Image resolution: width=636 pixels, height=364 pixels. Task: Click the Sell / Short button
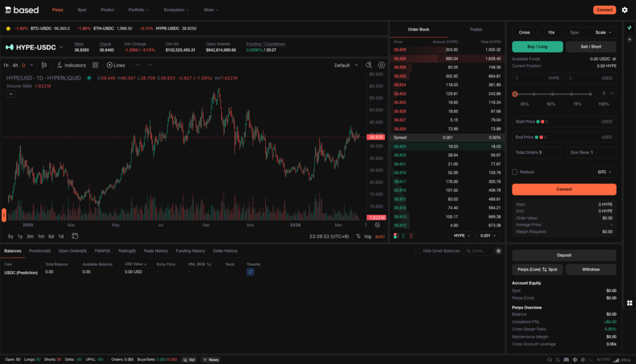(x=591, y=47)
